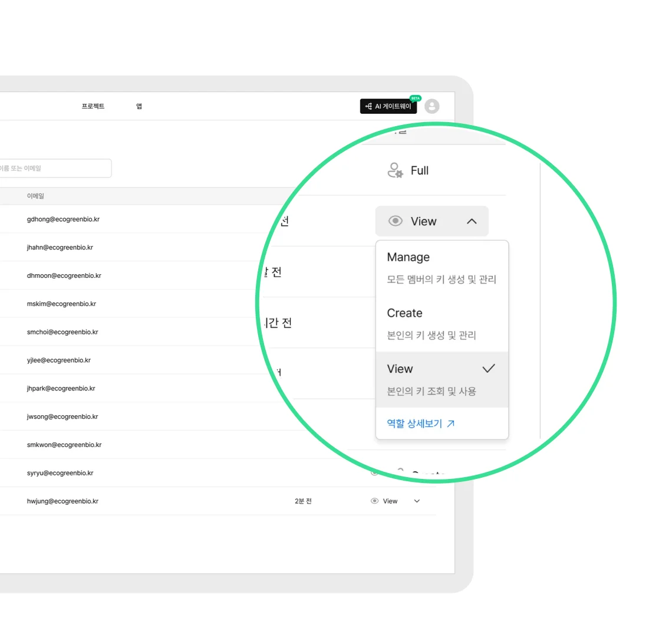The image size is (672, 624).
Task: Click the checkmark on View option
Action: coord(489,369)
